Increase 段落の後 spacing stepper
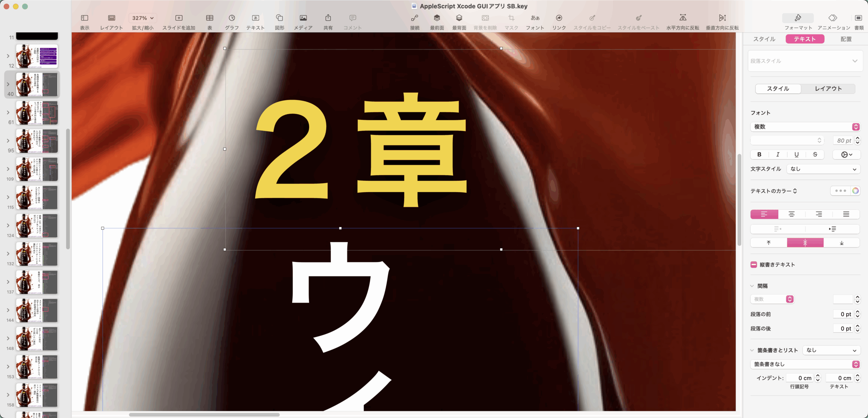The height and width of the screenshot is (418, 868). pyautogui.click(x=857, y=326)
